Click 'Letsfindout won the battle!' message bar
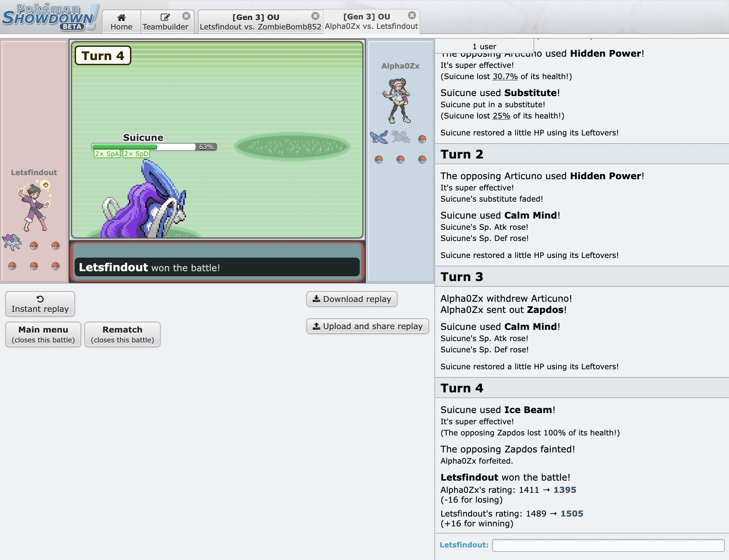Screen dimensions: 729x560 point(217,267)
